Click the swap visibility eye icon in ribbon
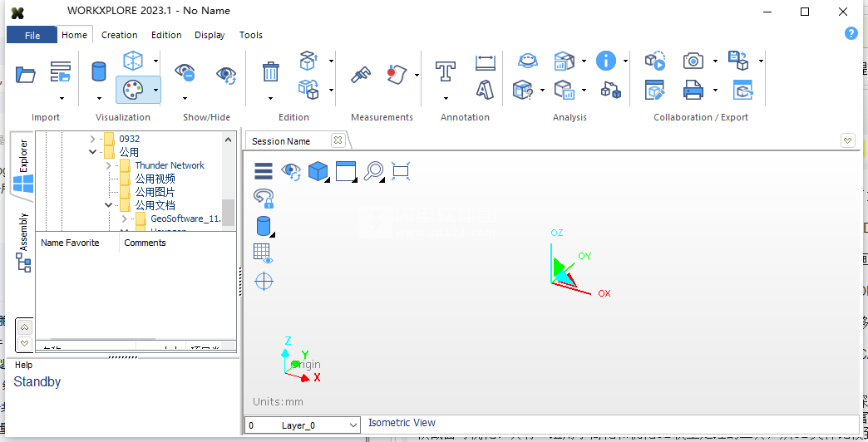The height and width of the screenshot is (442, 868). point(226,74)
